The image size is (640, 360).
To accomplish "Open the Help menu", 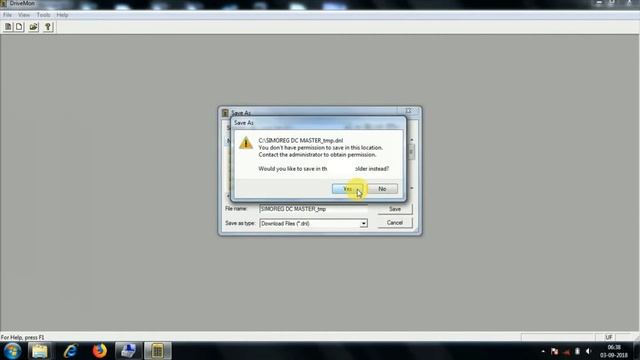I will click(62, 15).
